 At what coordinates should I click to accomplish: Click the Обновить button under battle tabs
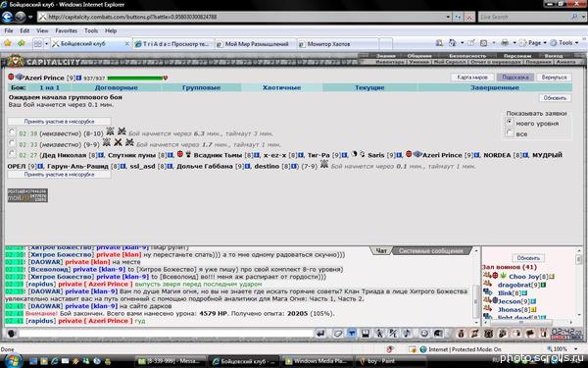point(555,98)
